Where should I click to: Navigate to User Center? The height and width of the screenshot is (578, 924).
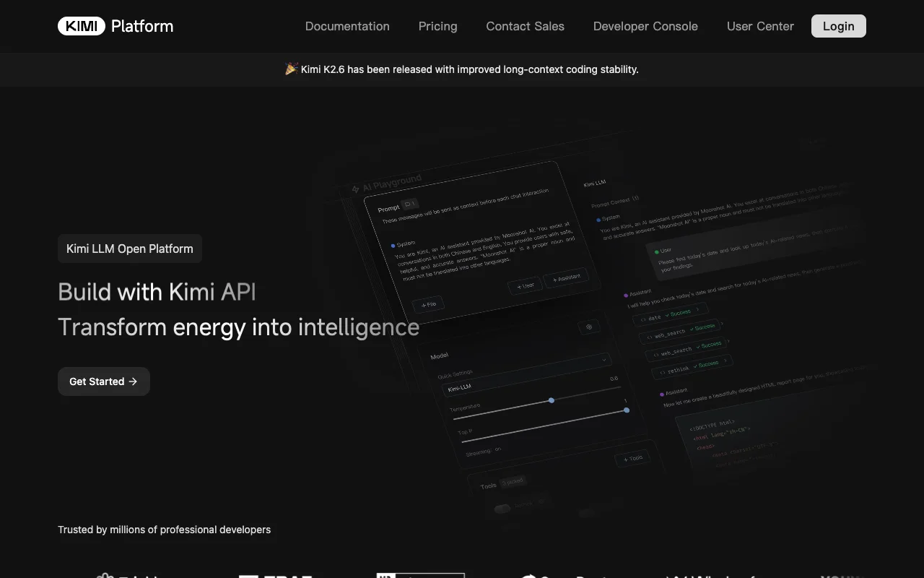(x=760, y=26)
